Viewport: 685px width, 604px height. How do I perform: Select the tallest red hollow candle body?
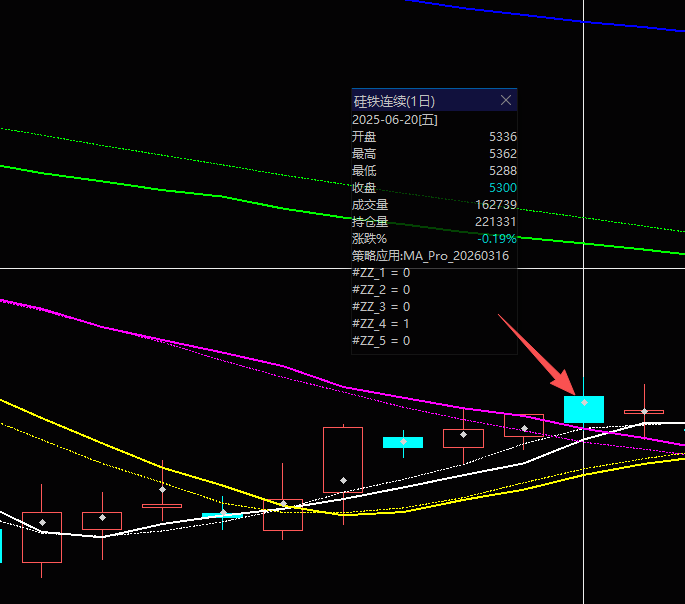click(343, 459)
